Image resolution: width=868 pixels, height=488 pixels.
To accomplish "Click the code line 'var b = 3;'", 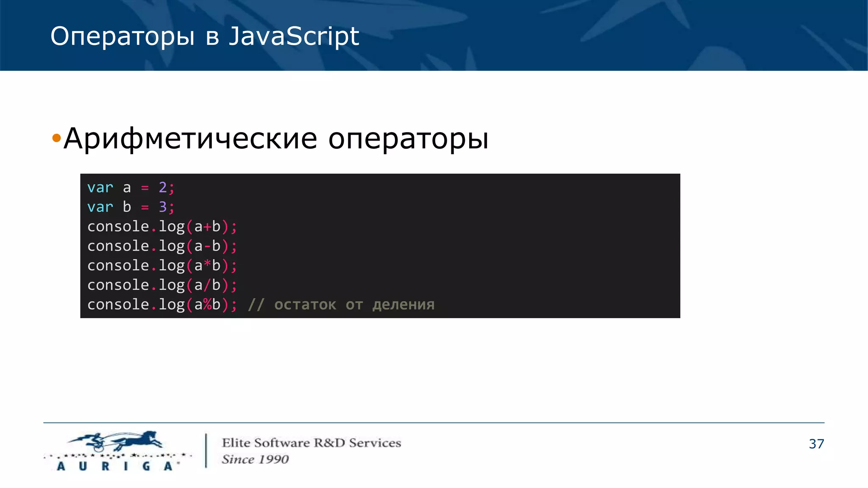I will point(131,207).
